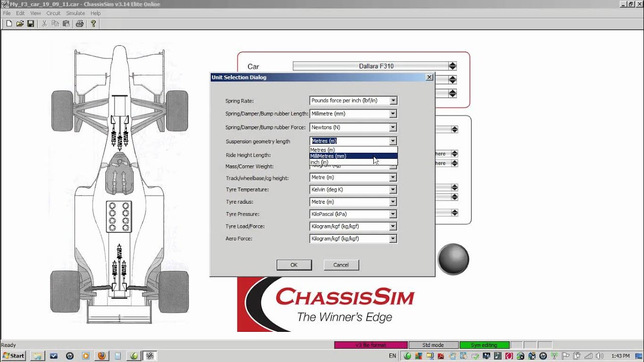The width and height of the screenshot is (644, 362).
Task: Click the Print toolbar icon
Action: point(79,24)
